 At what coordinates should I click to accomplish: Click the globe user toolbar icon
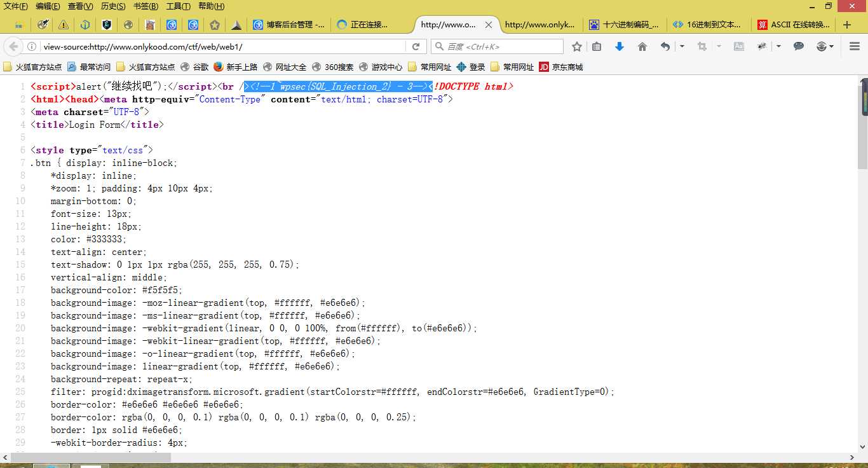(x=822, y=46)
